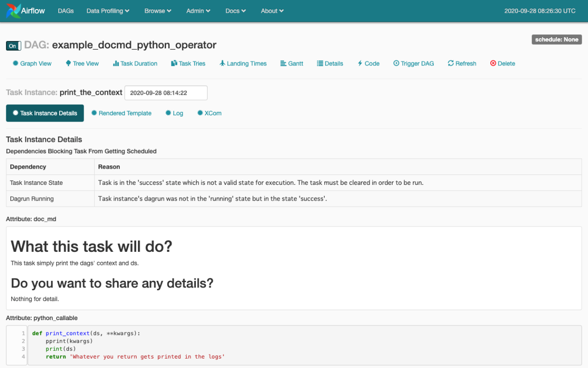Expand the Docs menu
588x368 pixels.
(x=236, y=11)
